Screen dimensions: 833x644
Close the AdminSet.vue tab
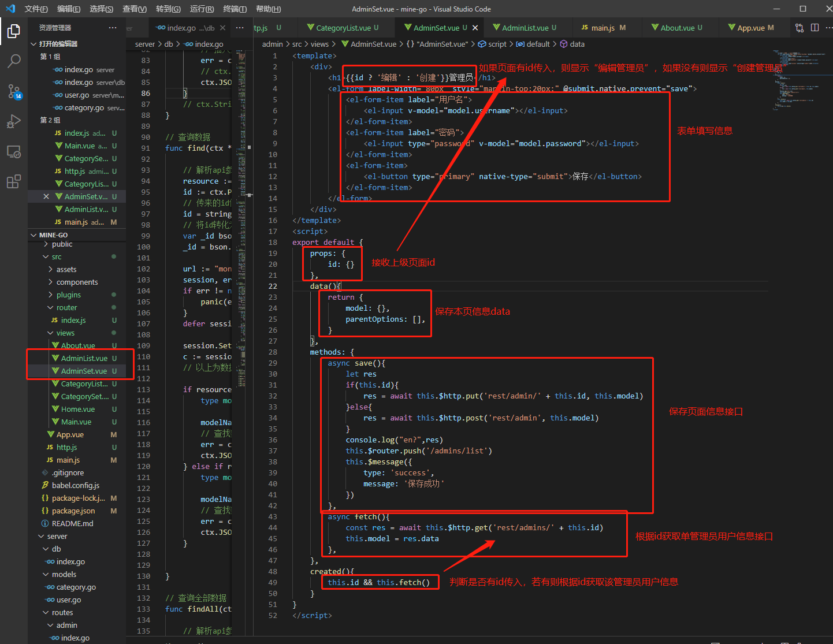476,27
